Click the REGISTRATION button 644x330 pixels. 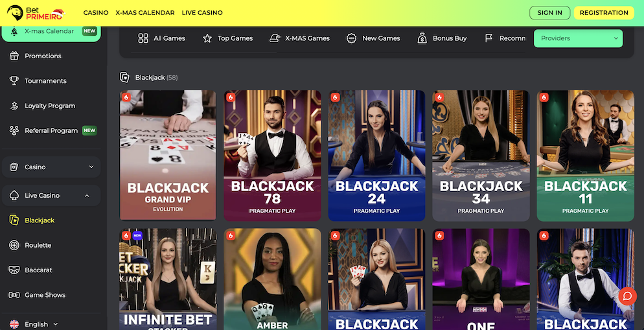point(604,13)
